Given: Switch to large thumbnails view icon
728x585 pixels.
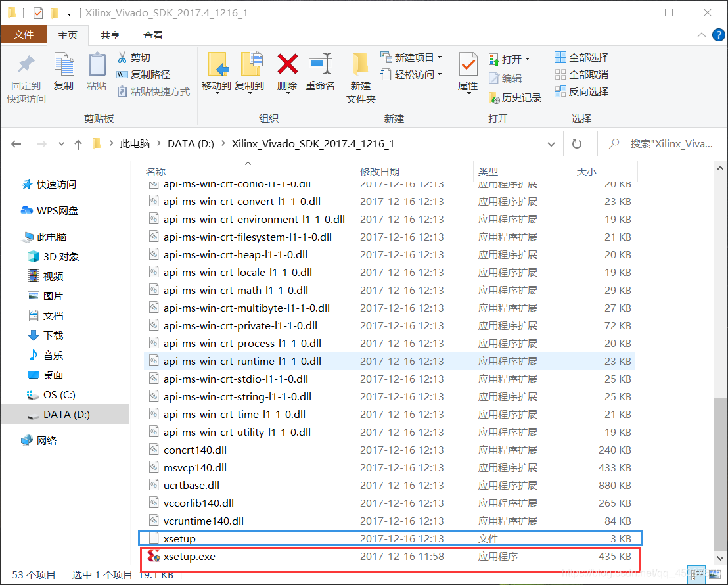Looking at the screenshot, I should tap(715, 575).
